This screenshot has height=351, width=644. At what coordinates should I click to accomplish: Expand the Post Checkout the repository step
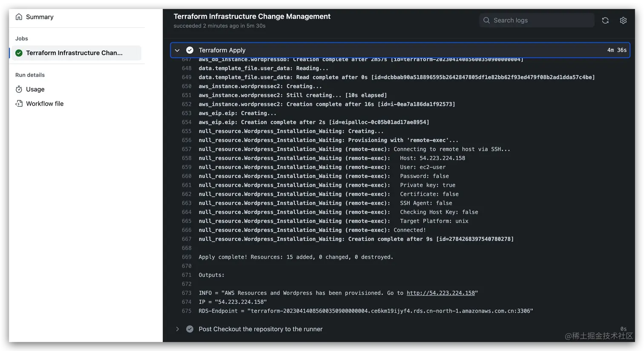[x=177, y=329]
